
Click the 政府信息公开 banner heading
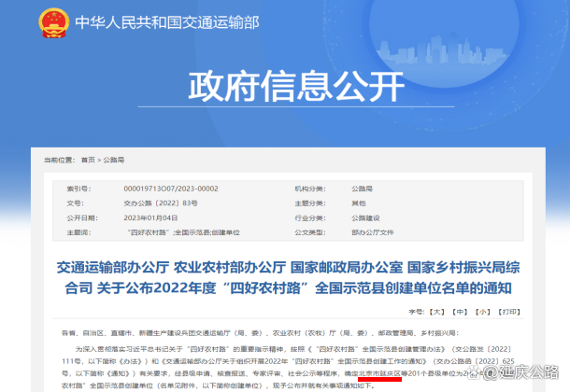tap(296, 87)
